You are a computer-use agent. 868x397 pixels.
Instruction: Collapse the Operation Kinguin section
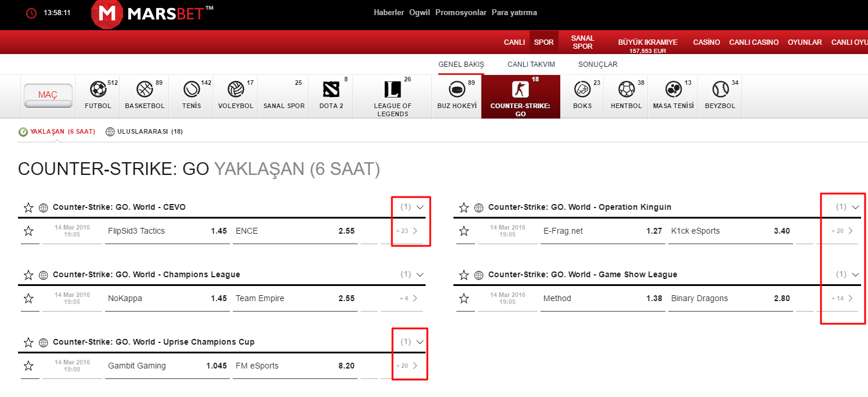855,207
